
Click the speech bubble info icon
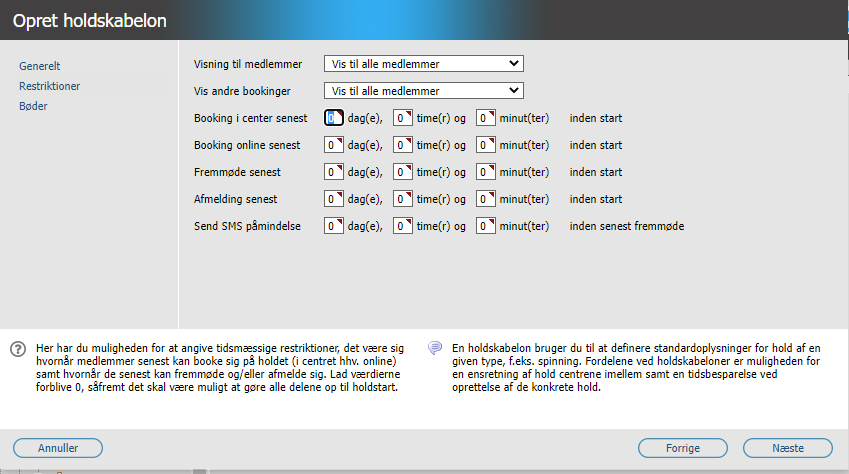click(x=435, y=348)
